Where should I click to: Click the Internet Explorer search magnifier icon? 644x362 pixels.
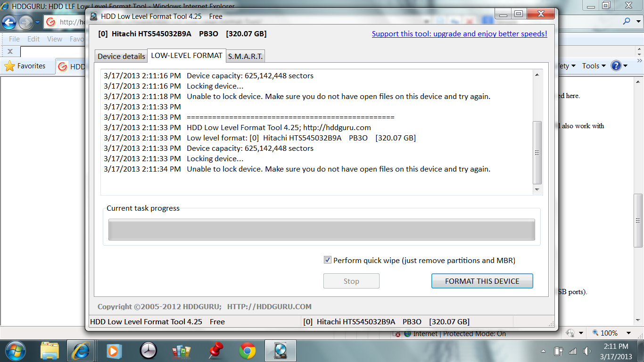pyautogui.click(x=627, y=21)
